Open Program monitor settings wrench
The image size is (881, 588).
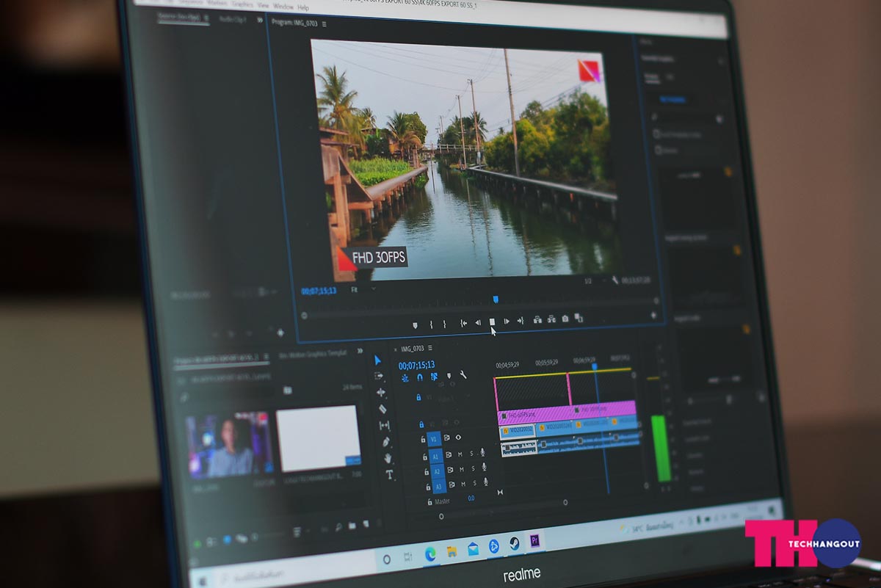614,280
